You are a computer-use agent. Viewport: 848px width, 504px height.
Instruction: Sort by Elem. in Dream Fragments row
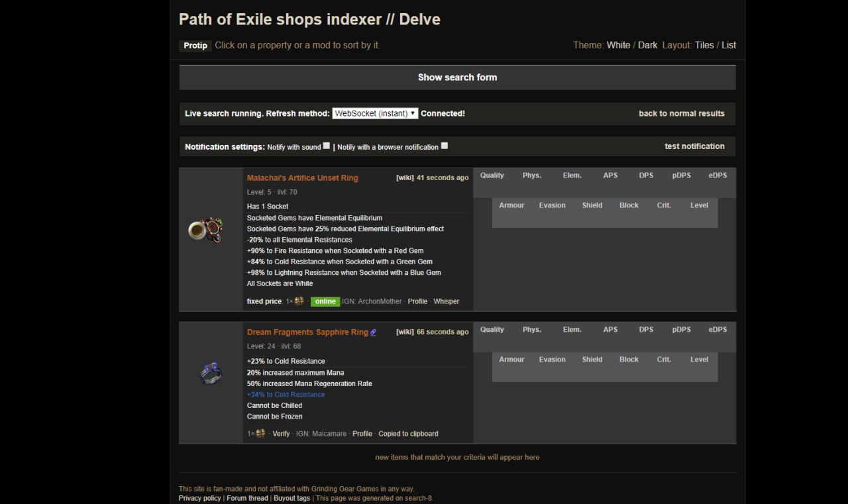click(572, 330)
